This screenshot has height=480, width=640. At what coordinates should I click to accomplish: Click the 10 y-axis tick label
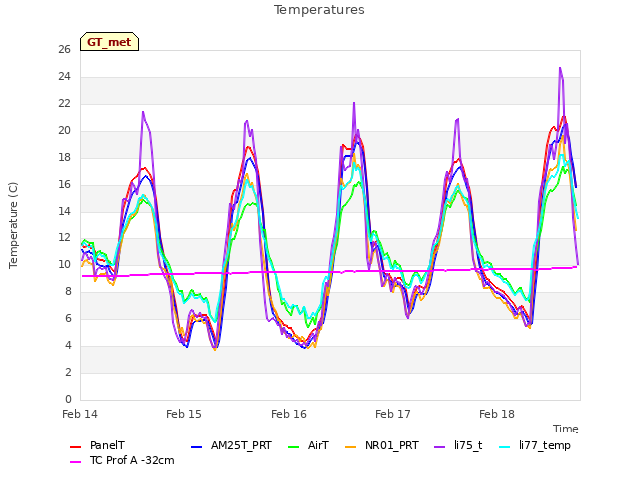point(64,264)
